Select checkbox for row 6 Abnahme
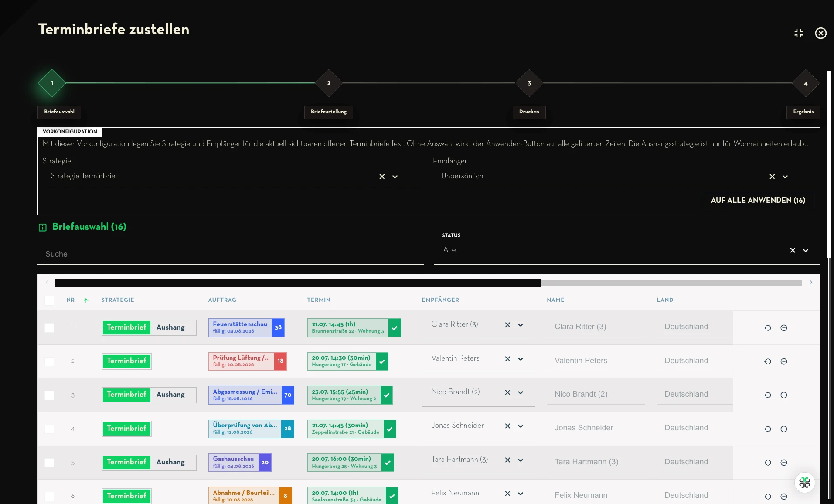This screenshot has height=504, width=834. (49, 496)
